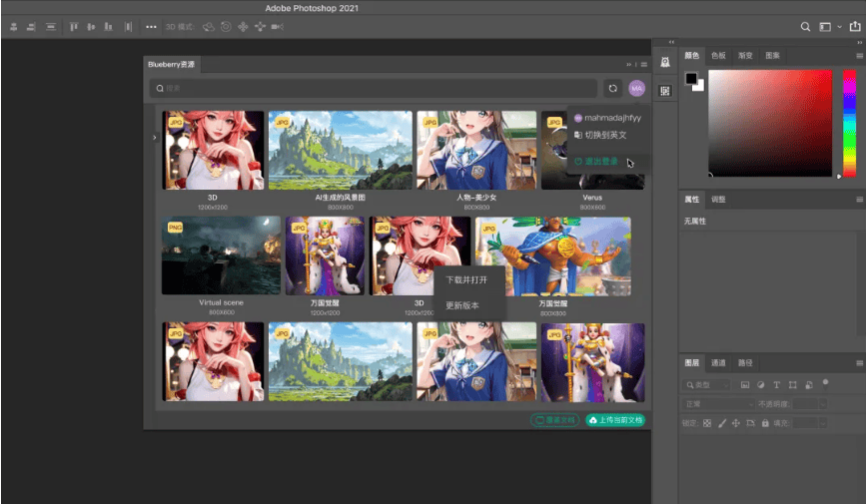Image resolution: width=866 pixels, height=504 pixels.
Task: Click the search magnifier in top bar
Action: [805, 27]
